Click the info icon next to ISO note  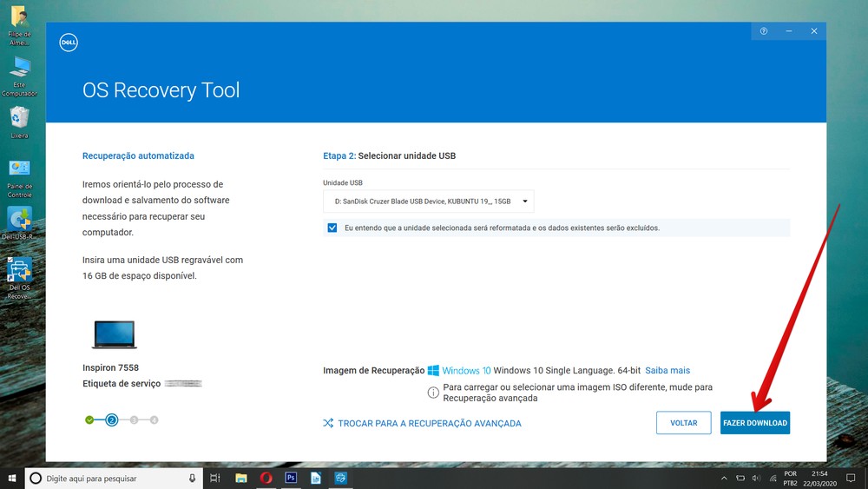tap(433, 392)
